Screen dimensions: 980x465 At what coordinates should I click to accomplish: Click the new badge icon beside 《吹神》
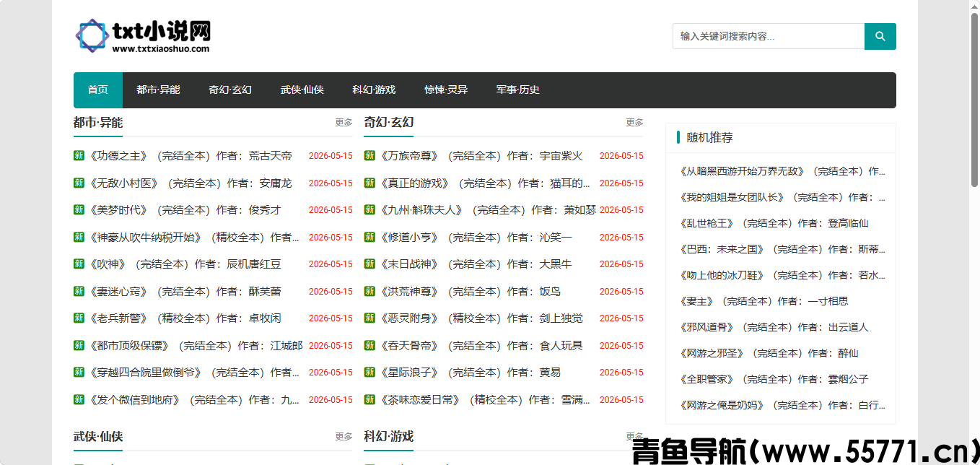tap(79, 264)
